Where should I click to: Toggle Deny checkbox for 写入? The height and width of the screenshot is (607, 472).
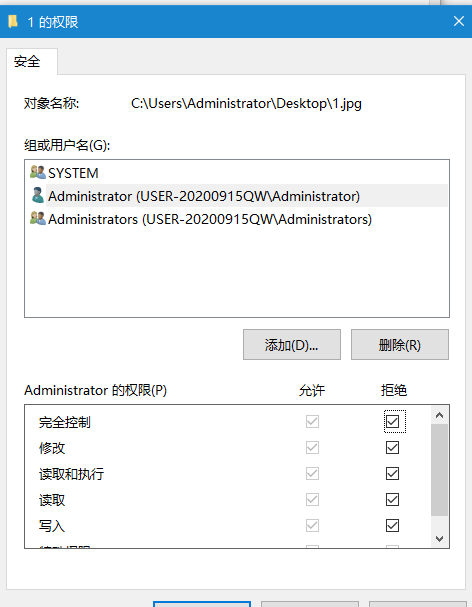point(392,525)
